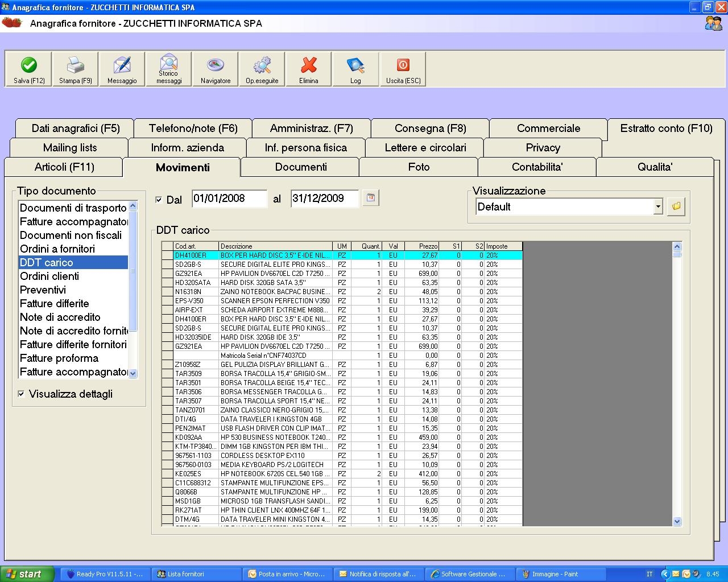Click the Uscita (ESC) exit icon

coord(403,69)
